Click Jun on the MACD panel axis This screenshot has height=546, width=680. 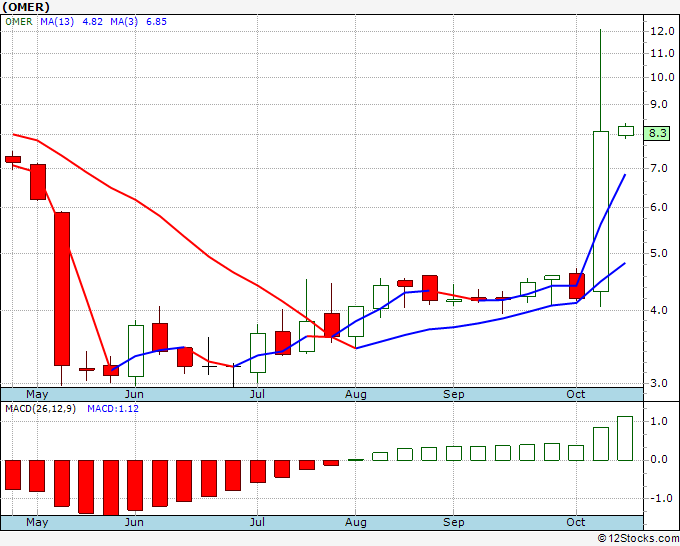coord(134,522)
